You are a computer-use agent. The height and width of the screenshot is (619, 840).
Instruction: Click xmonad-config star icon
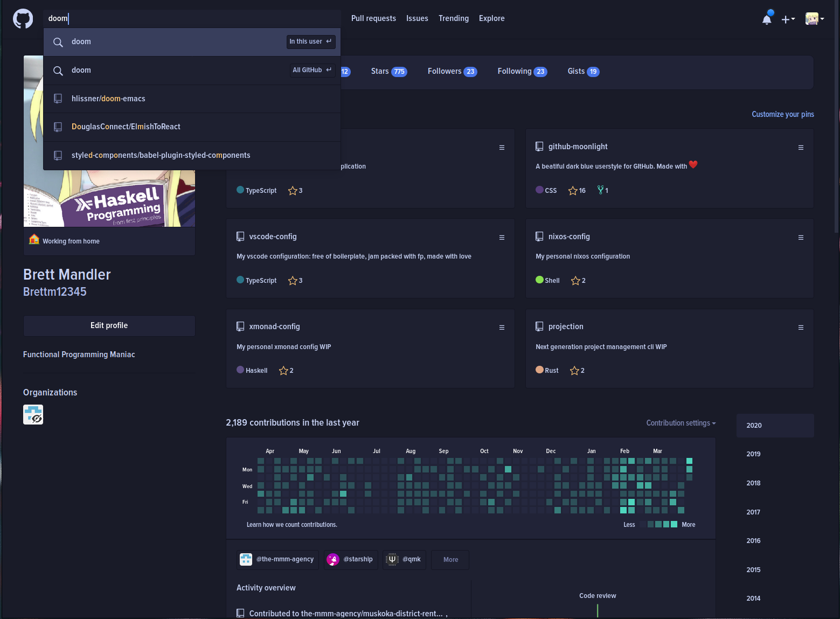(x=283, y=371)
